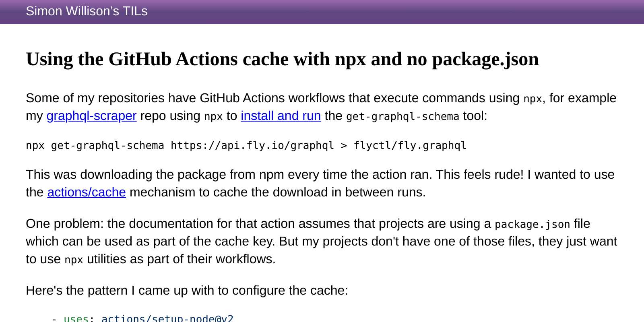Screen dimensions: 644x322
Task: Click the purple header bar
Action: (x=322, y=12)
